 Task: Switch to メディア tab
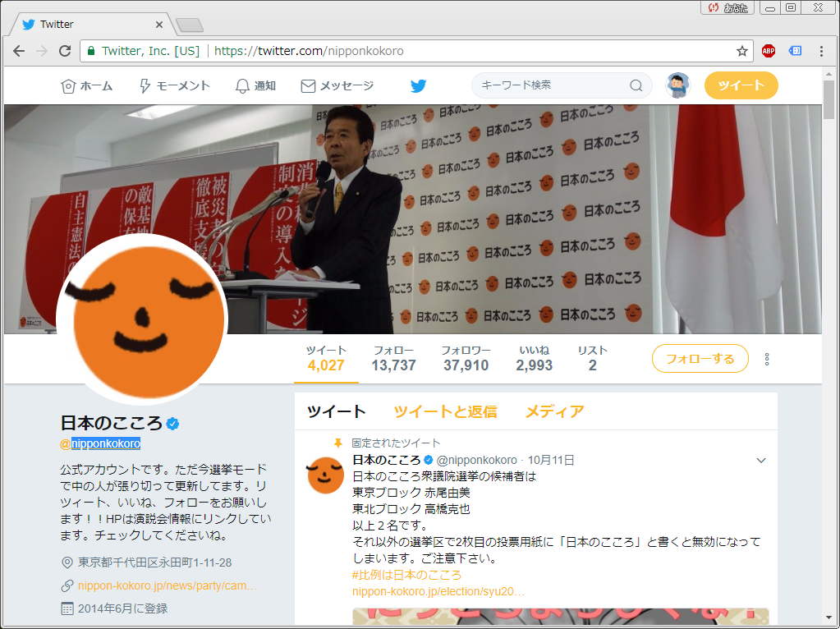[555, 411]
